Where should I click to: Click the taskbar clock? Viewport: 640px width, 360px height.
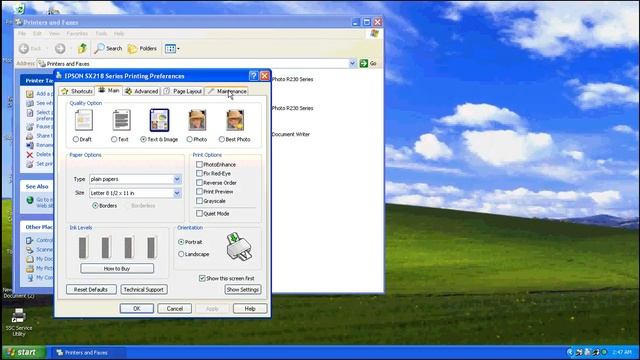click(x=622, y=352)
